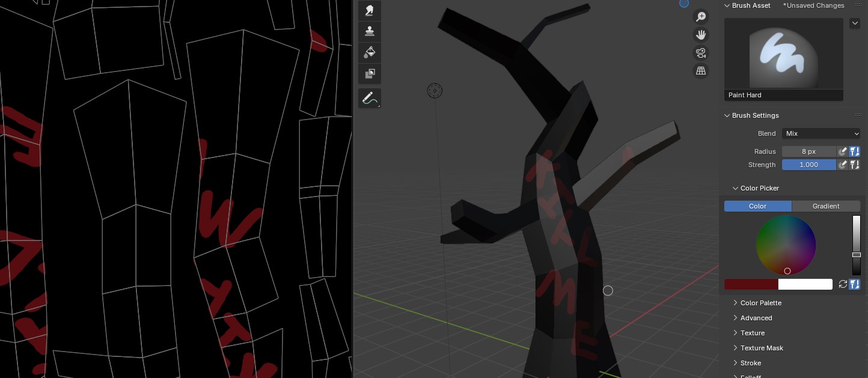Click the pan view hand icon

[x=700, y=35]
